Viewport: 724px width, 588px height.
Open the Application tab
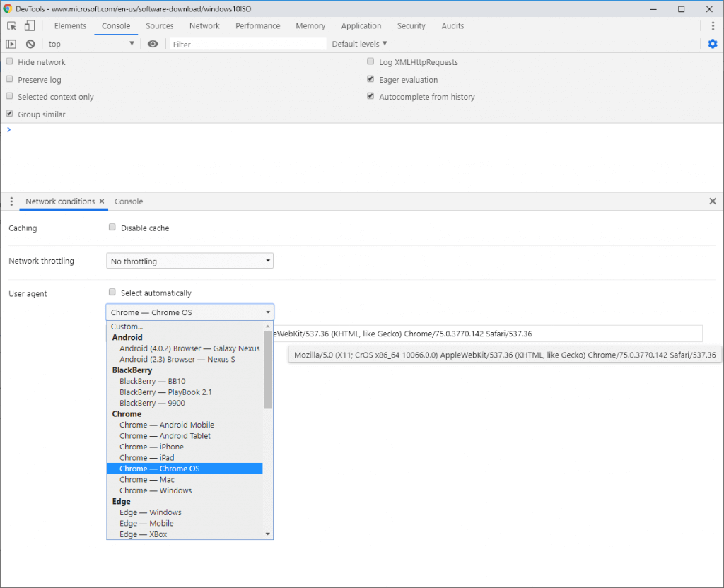coord(361,26)
